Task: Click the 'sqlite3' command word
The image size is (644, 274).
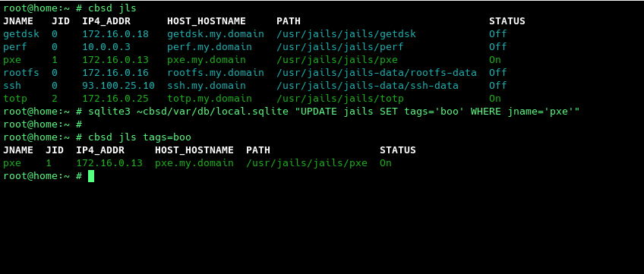Action: pos(109,111)
